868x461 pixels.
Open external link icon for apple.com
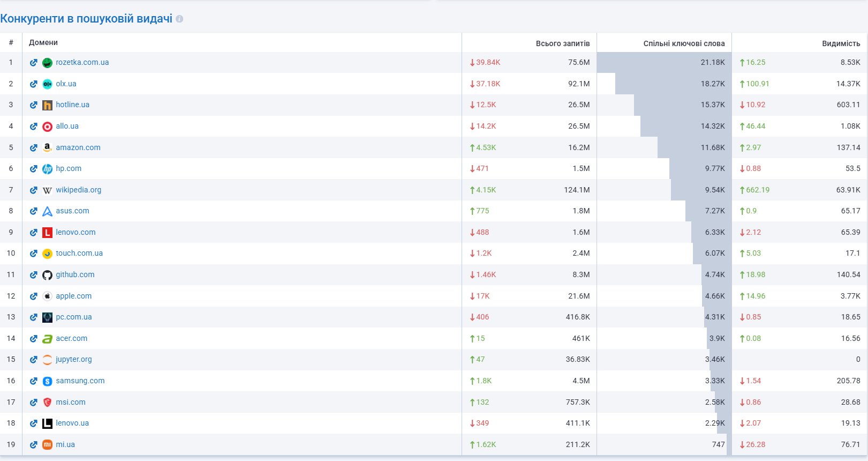tap(33, 296)
